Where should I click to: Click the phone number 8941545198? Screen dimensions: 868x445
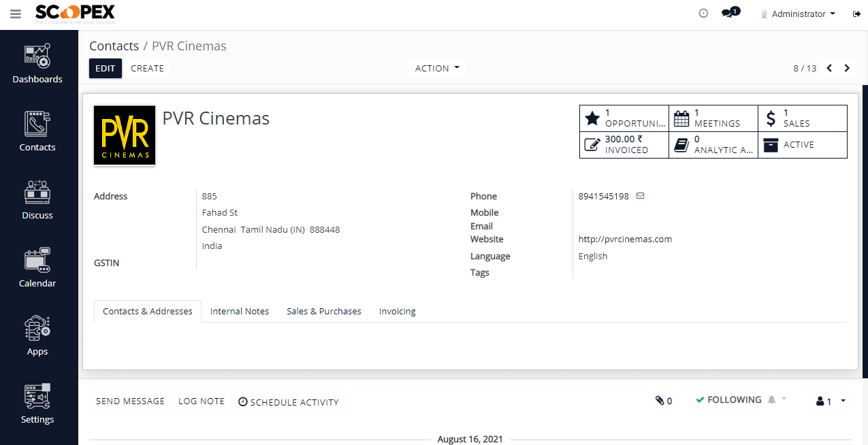(604, 196)
